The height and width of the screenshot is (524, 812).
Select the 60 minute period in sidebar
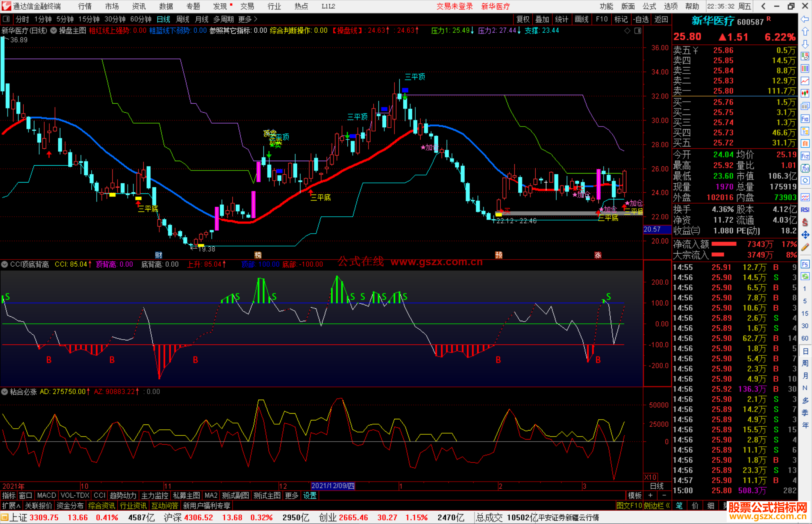pyautogui.click(x=805, y=338)
